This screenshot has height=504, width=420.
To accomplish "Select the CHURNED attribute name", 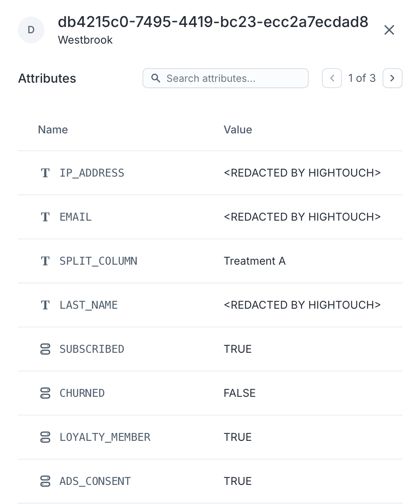I will (x=82, y=393).
